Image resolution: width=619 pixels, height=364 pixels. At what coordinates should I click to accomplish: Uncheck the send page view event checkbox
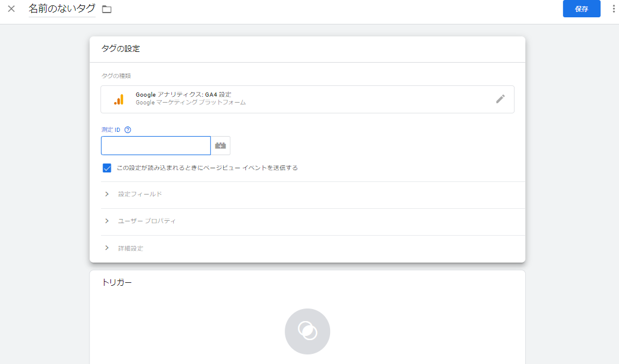pos(107,168)
